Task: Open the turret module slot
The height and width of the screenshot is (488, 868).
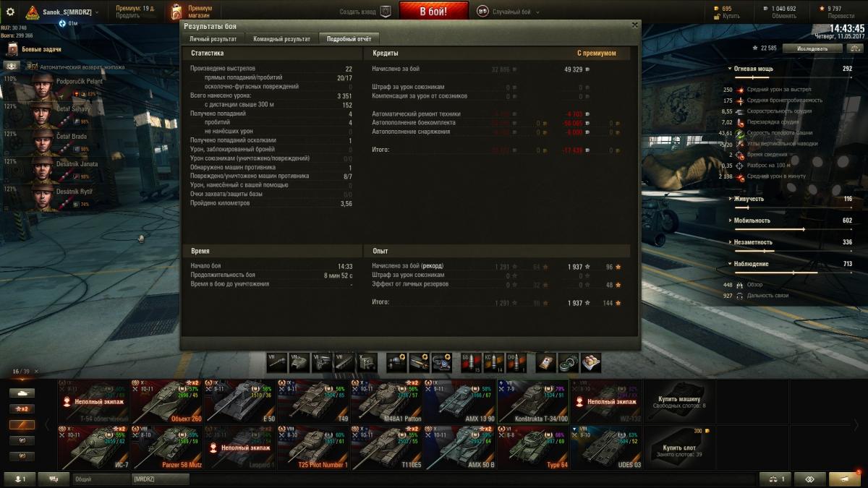Action: pyautogui.click(x=299, y=362)
